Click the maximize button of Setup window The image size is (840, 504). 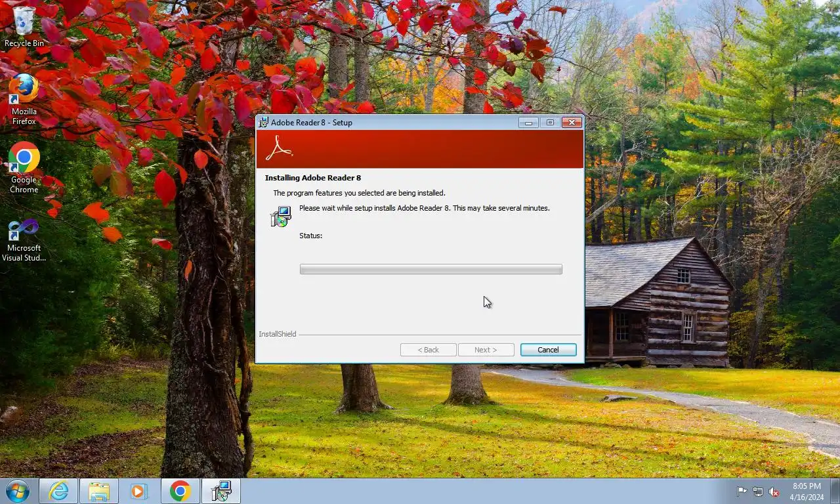point(550,123)
